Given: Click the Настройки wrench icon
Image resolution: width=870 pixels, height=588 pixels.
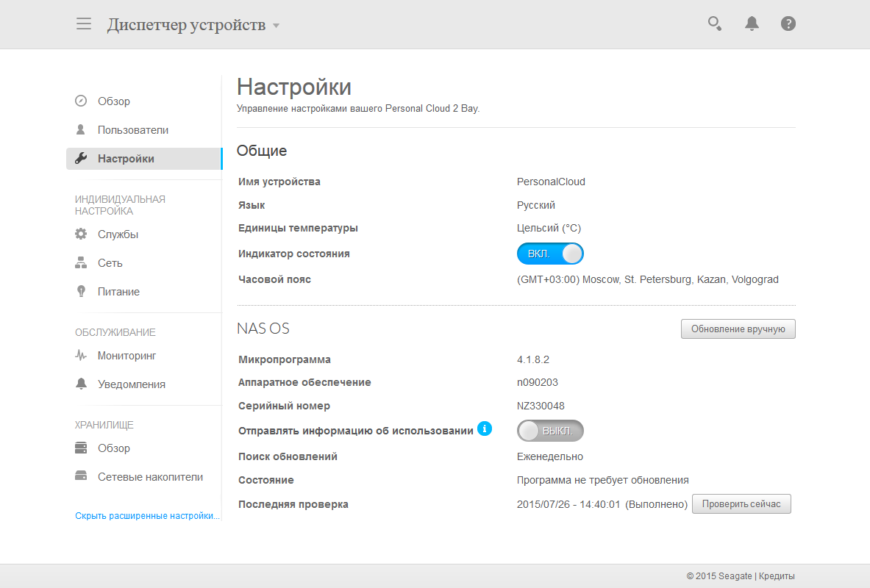Looking at the screenshot, I should click(81, 159).
